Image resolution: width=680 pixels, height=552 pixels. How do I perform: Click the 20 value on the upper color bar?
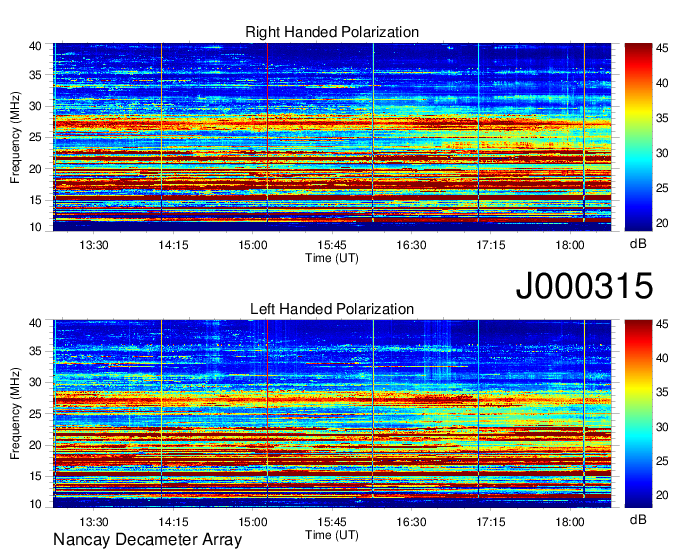point(662,223)
